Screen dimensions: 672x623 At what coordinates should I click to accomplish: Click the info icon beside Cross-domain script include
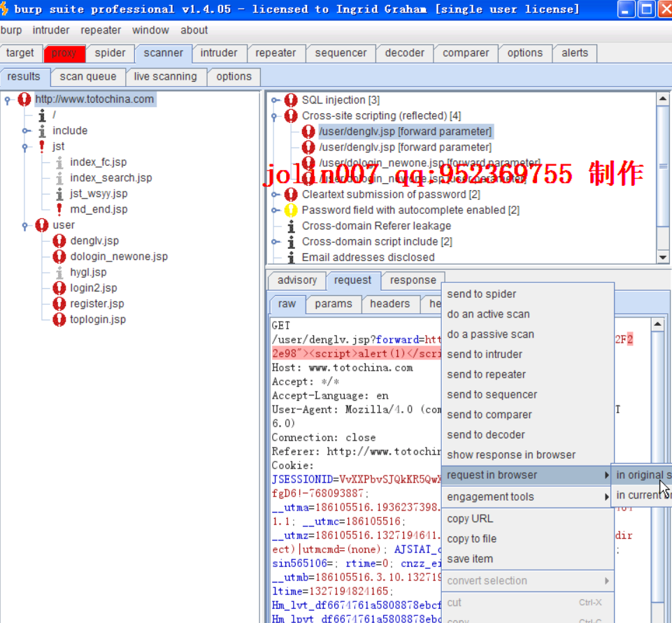[x=292, y=242]
